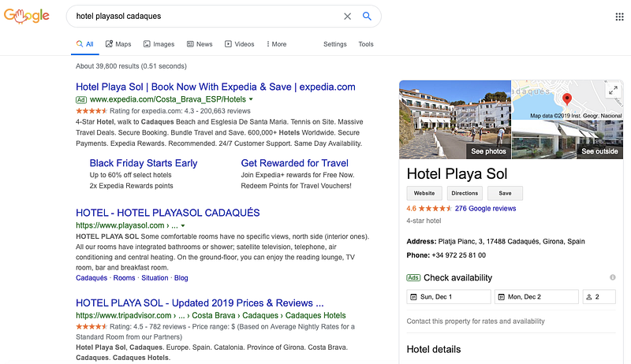Click the Google logo
Image resolution: width=631 pixels, height=364 pixels.
(x=27, y=16)
